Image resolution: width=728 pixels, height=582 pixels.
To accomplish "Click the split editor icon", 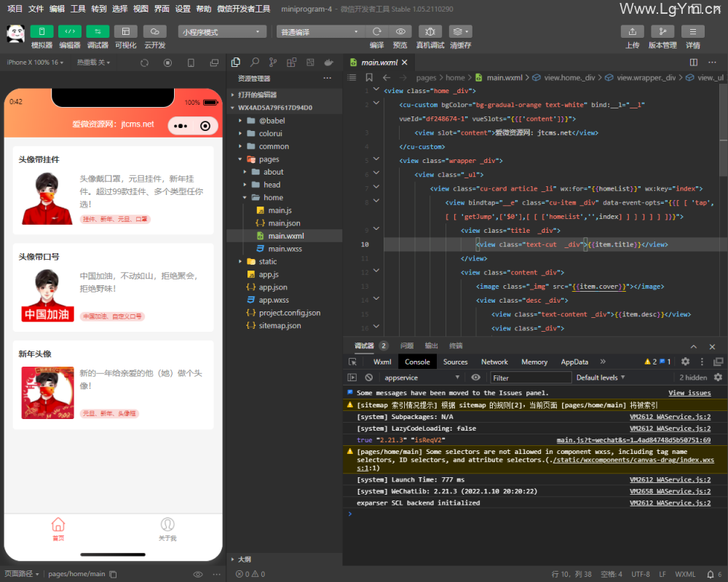I will click(x=694, y=62).
